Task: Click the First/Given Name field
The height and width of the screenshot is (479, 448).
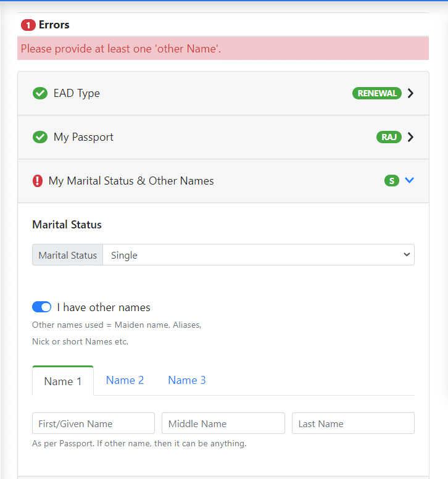Action: point(93,423)
